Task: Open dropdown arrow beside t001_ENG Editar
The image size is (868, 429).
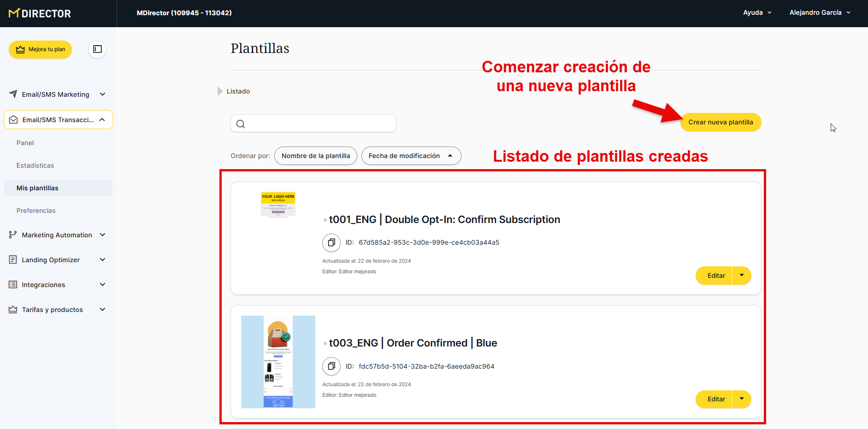Action: click(x=741, y=276)
